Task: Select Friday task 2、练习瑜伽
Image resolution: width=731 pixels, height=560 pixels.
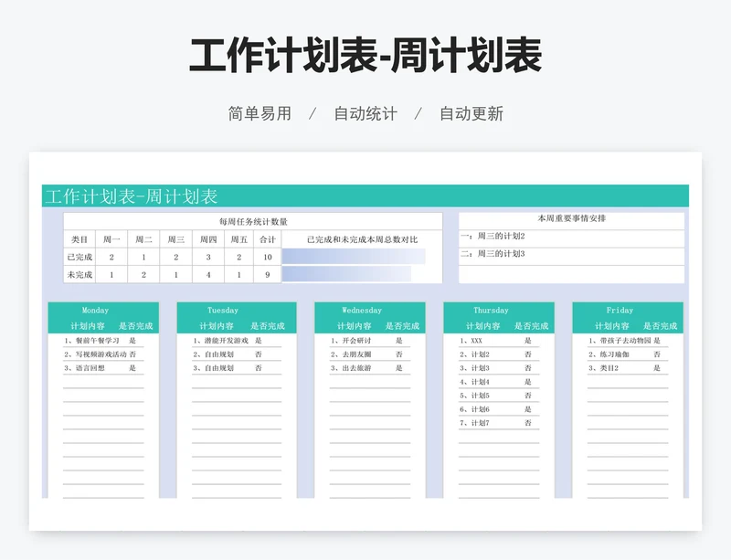Action: [609, 354]
